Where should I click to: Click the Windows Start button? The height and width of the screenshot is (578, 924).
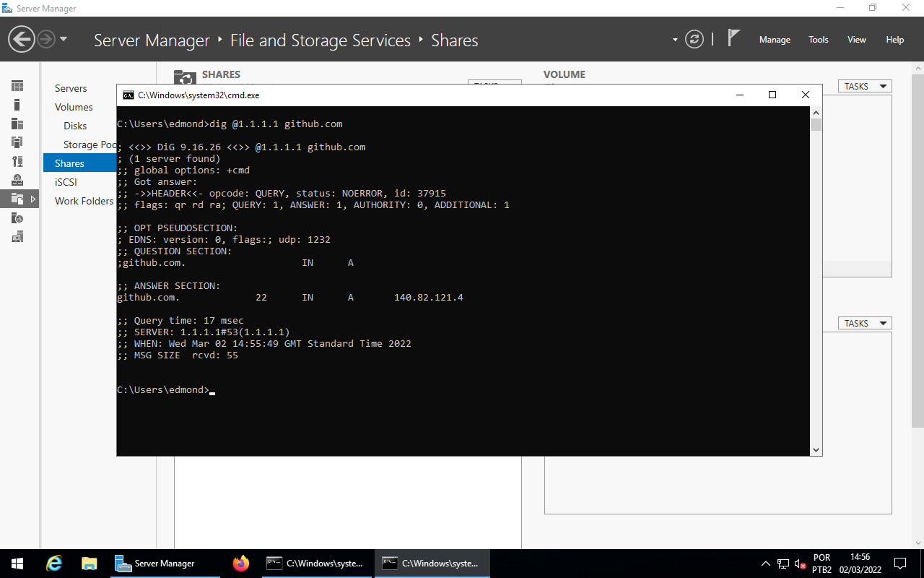[15, 563]
